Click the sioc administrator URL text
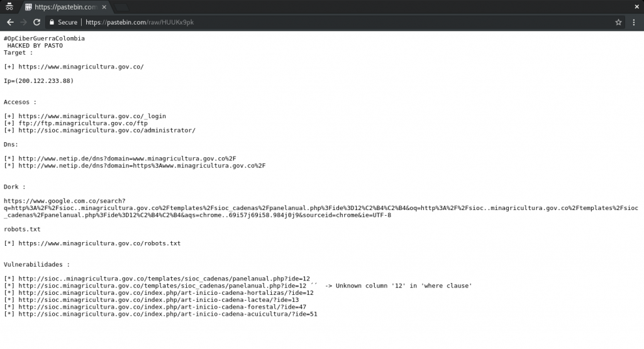The width and height of the screenshot is (644, 349). click(107, 130)
